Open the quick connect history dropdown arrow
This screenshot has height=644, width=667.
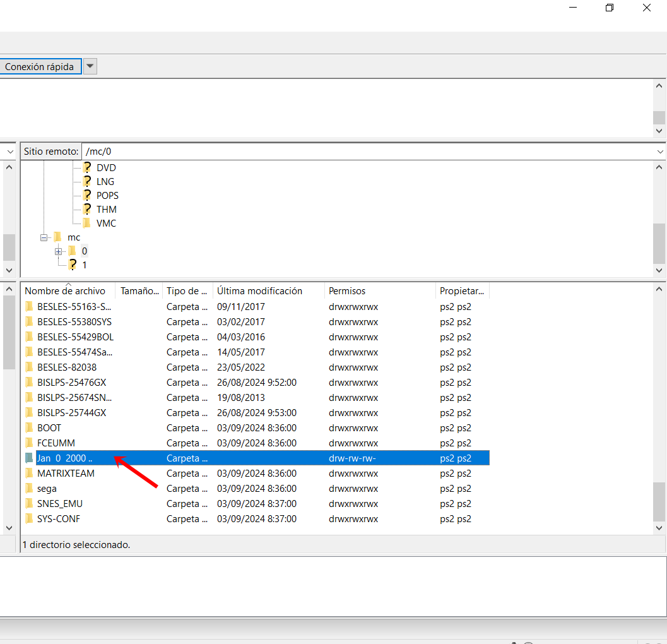(x=90, y=66)
